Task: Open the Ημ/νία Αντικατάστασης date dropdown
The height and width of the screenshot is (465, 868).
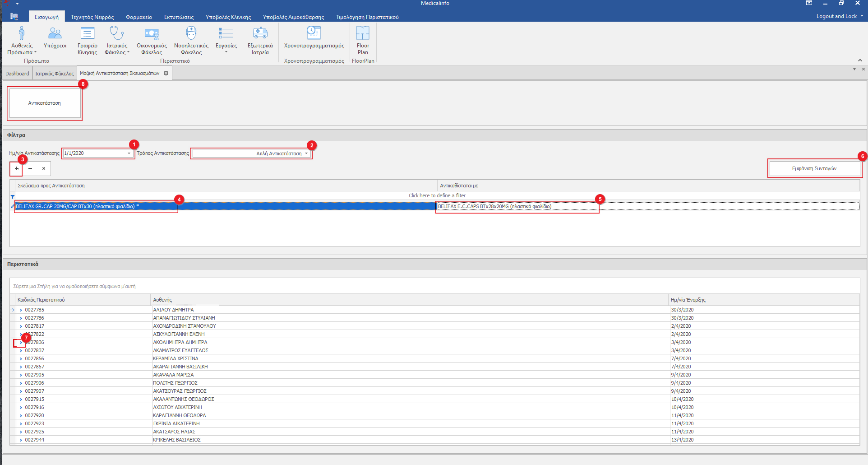Action: point(129,153)
